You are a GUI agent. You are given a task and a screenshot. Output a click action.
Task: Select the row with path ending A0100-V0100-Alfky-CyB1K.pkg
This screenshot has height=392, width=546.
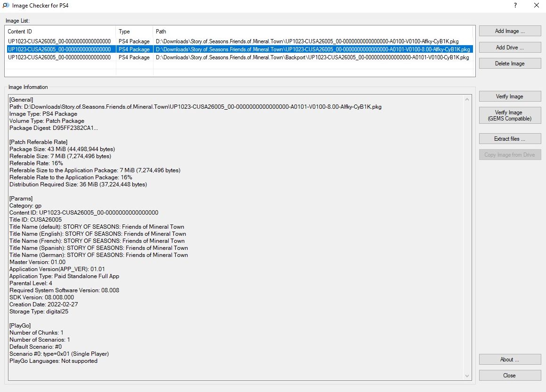tap(240, 41)
